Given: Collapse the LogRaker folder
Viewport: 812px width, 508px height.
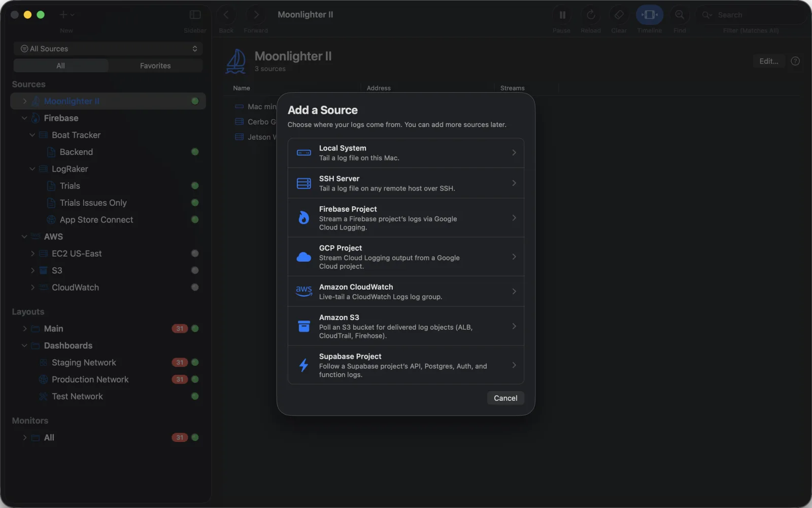Looking at the screenshot, I should pyautogui.click(x=32, y=169).
